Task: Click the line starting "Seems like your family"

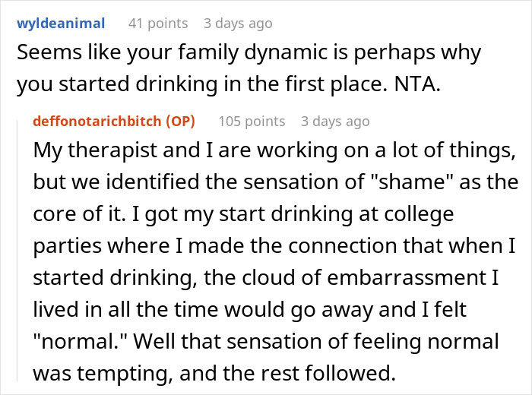Action: tap(249, 54)
